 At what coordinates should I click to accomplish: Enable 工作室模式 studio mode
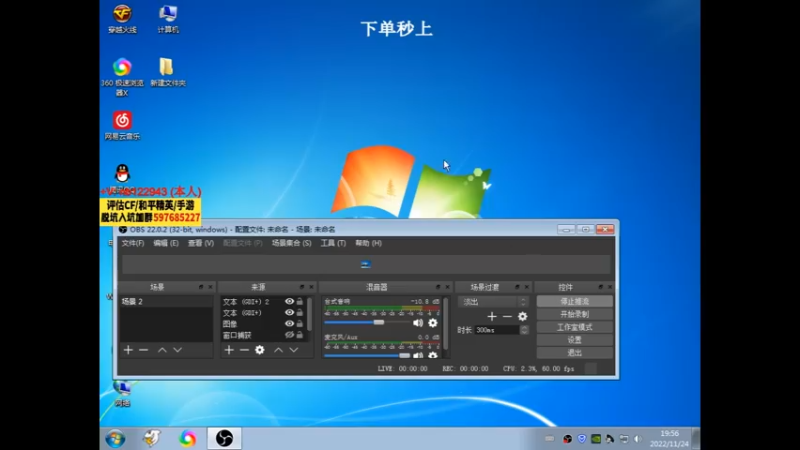coord(574,327)
